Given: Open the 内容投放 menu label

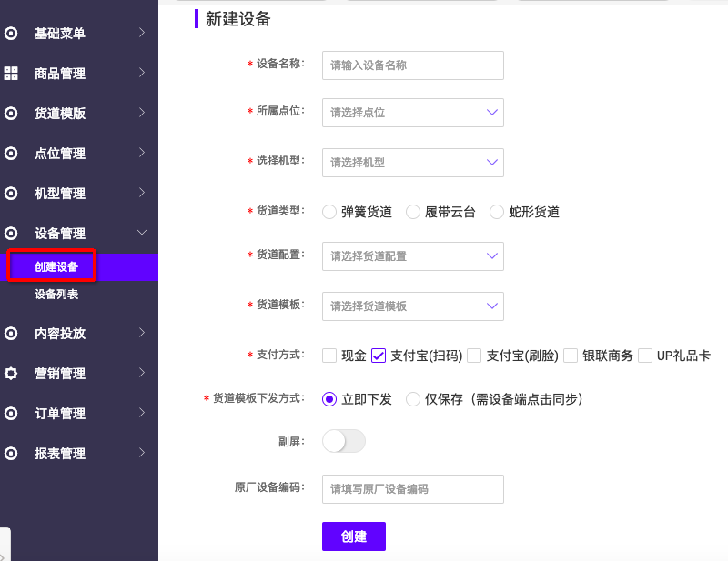Looking at the screenshot, I should click(60, 333).
